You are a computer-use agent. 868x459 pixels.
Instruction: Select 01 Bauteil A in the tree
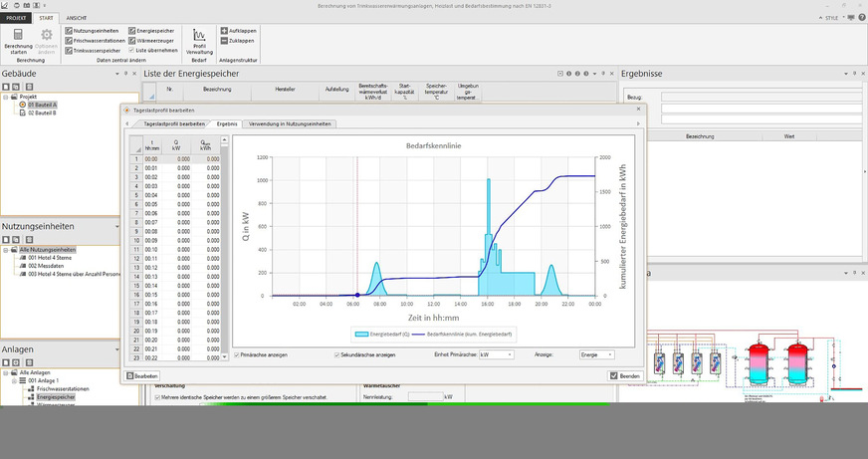pos(42,105)
